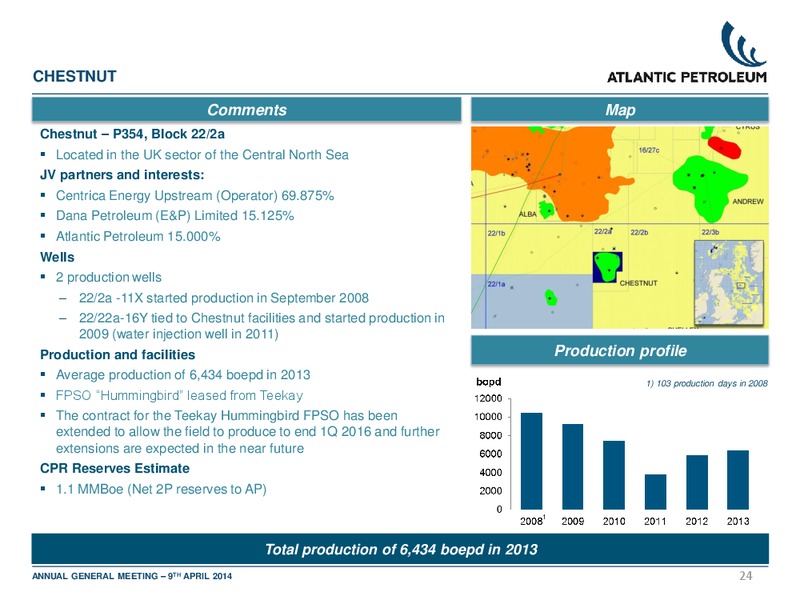Click '2 production wells' bullet
The image size is (800, 600).
click(x=109, y=277)
